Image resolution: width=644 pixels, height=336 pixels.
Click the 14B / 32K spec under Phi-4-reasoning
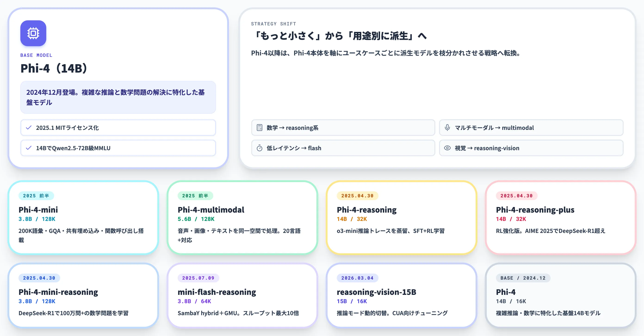(x=352, y=219)
